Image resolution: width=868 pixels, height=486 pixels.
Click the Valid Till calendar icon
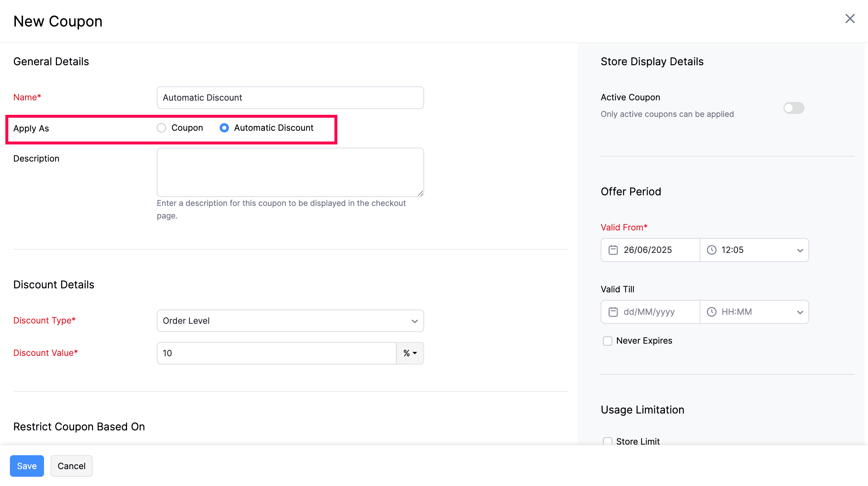[613, 312]
